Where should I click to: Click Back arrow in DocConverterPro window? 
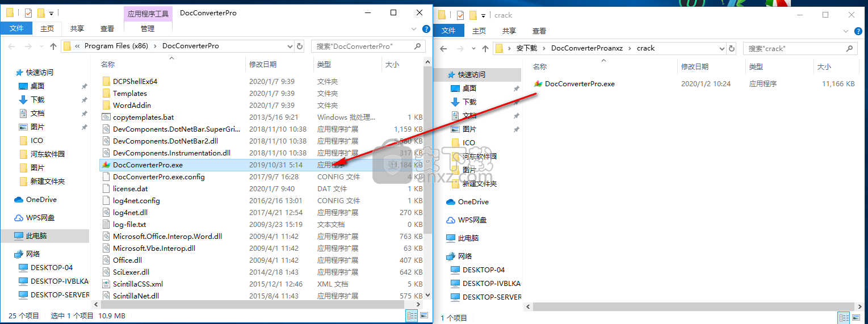[12, 46]
